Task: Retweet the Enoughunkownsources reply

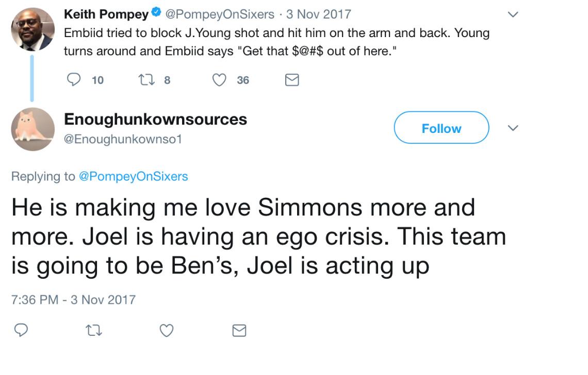Action: coord(94,330)
